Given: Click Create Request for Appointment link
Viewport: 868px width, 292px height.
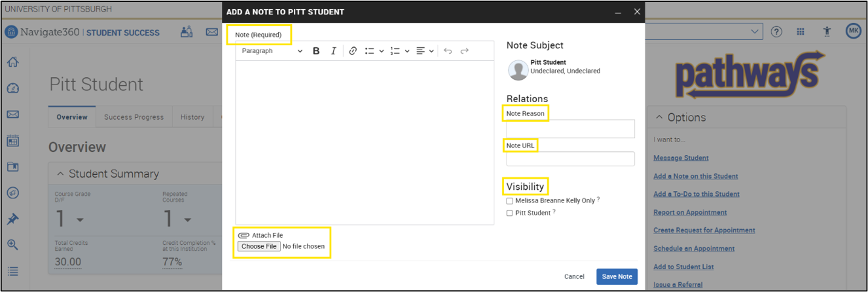Looking at the screenshot, I should point(704,230).
